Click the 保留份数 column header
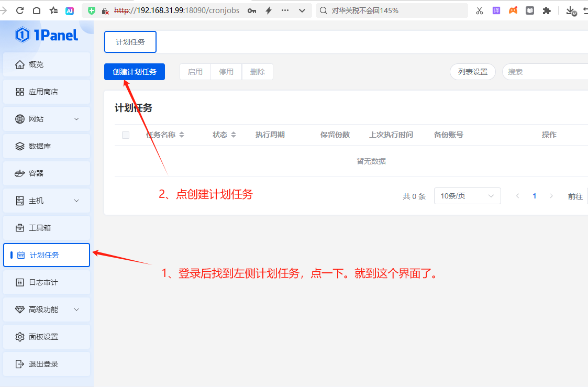This screenshot has width=588, height=387. 335,135
